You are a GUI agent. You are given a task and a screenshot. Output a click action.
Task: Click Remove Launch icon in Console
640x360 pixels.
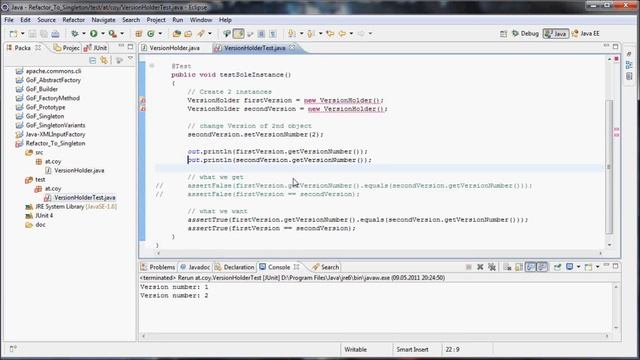click(x=480, y=267)
